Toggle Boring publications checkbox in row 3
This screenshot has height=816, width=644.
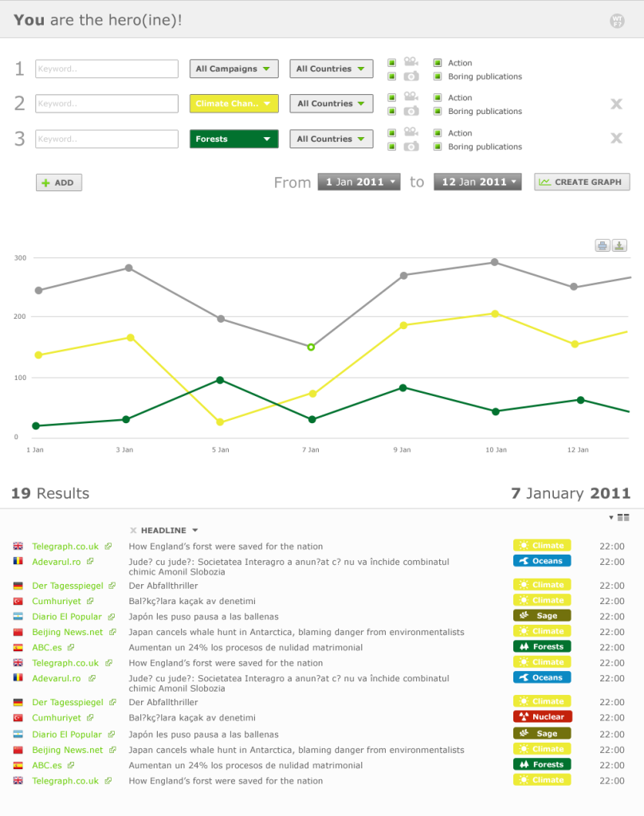point(438,147)
